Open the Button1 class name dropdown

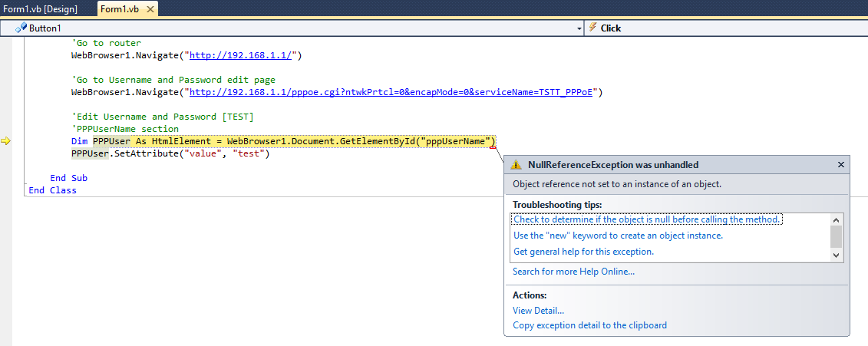[x=579, y=28]
